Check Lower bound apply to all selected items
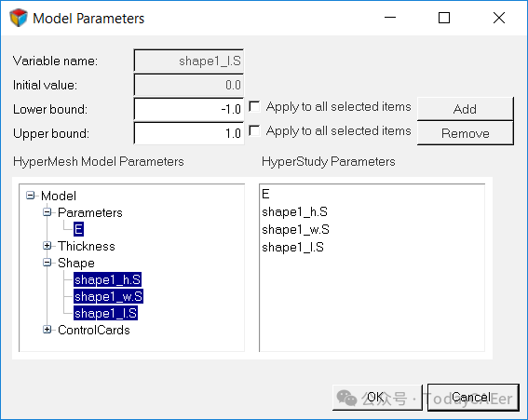528x420 pixels. (254, 107)
